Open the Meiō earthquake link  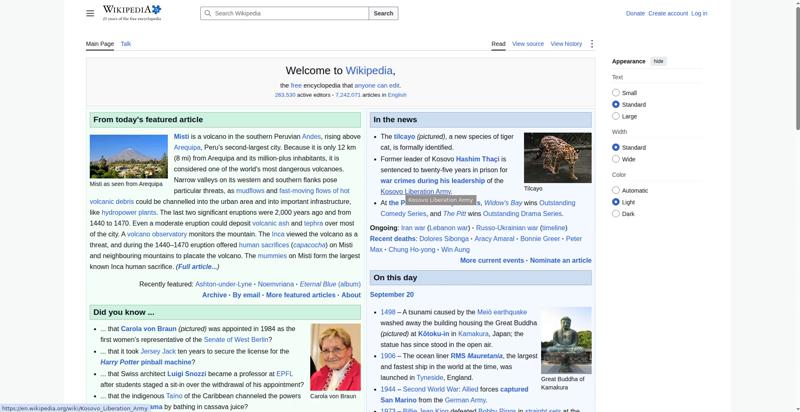coord(502,312)
